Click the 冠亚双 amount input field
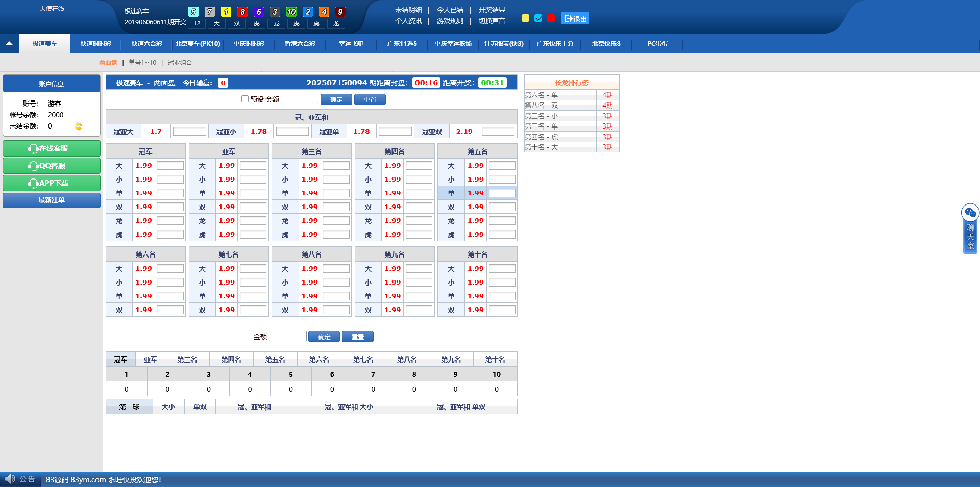 (498, 132)
